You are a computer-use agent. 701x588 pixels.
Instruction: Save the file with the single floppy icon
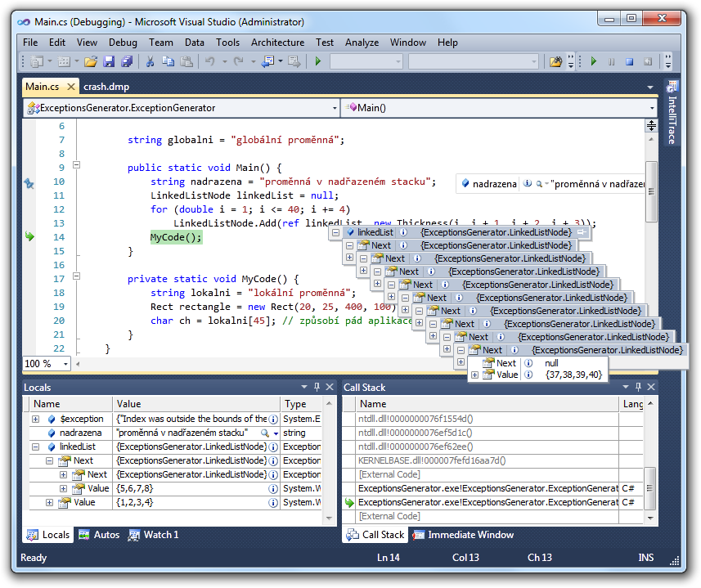pyautogui.click(x=109, y=61)
